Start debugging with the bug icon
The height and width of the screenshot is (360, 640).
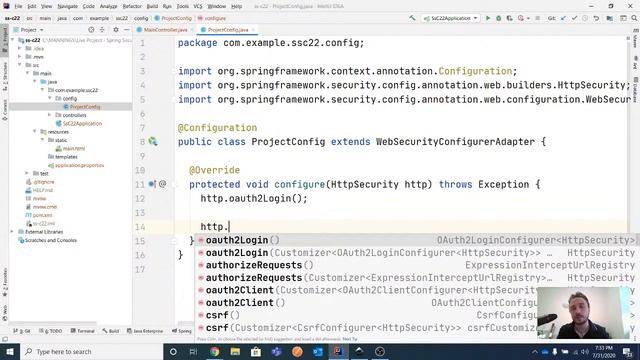[x=498, y=18]
